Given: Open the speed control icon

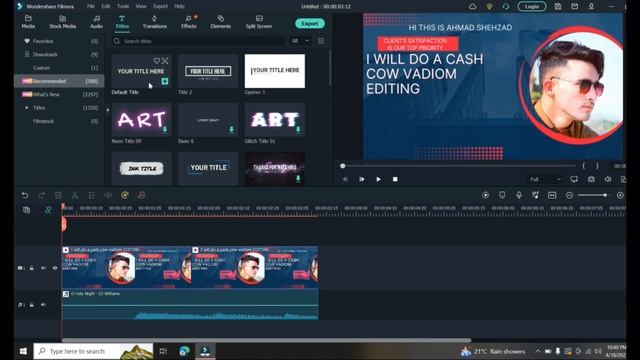Looking at the screenshot, I should pyautogui.click(x=125, y=196).
